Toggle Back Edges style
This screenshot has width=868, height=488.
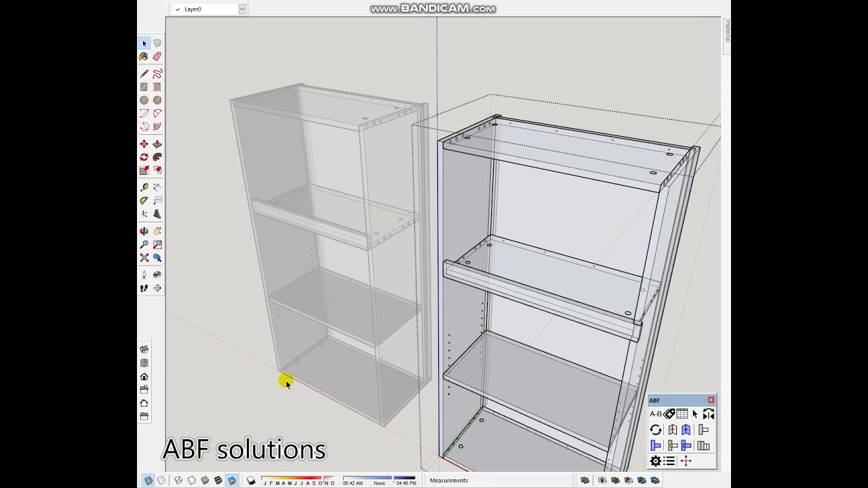point(161,481)
